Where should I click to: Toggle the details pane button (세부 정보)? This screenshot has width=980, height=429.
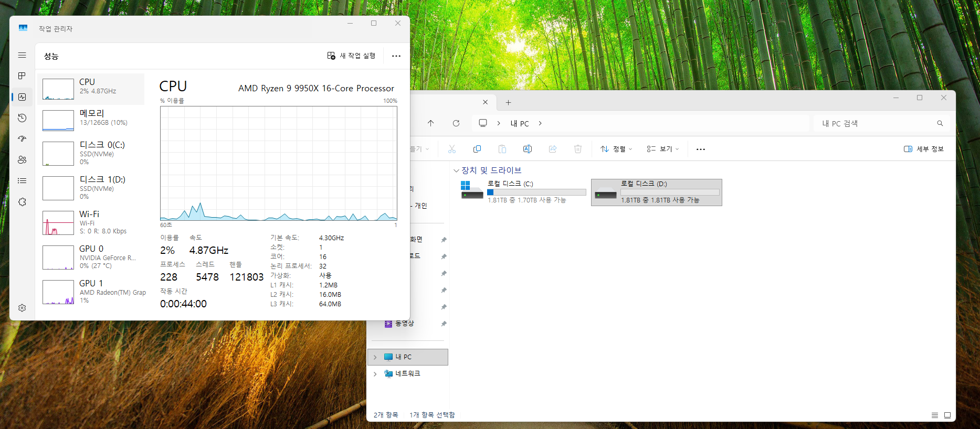[924, 149]
